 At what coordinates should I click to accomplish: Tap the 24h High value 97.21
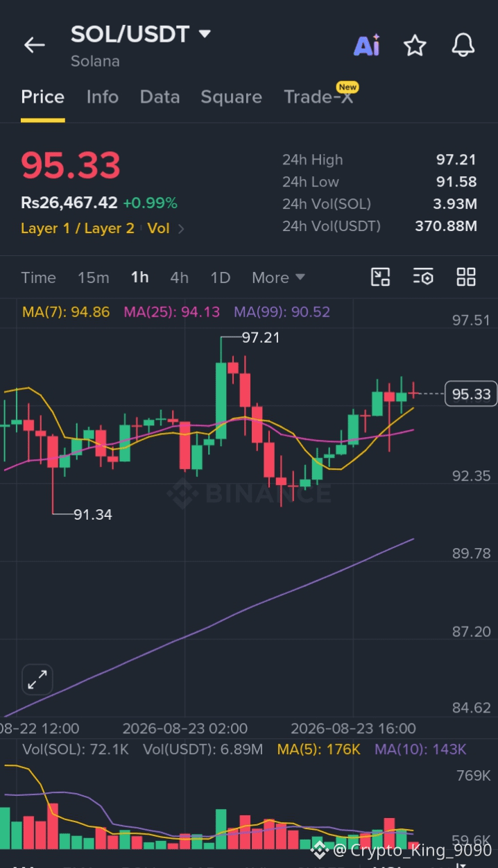point(456,160)
